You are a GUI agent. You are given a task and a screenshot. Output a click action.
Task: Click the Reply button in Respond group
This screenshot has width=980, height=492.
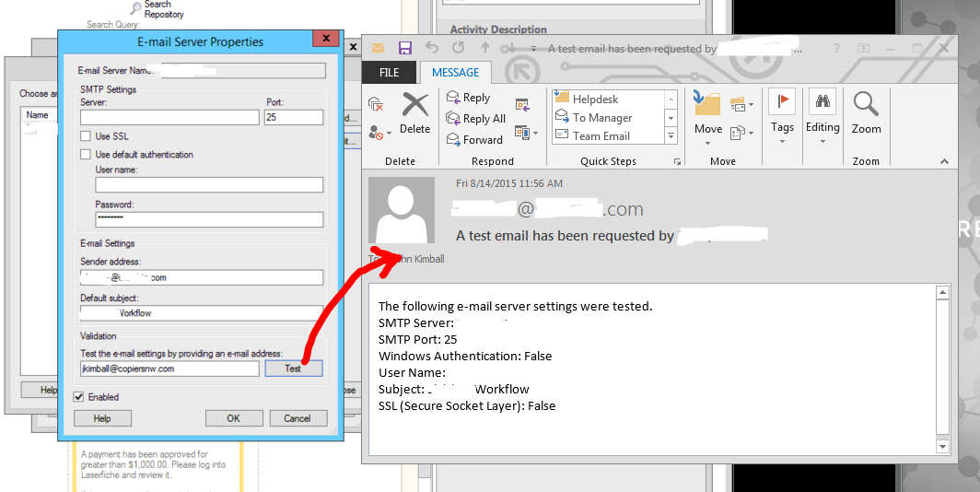tap(468, 98)
